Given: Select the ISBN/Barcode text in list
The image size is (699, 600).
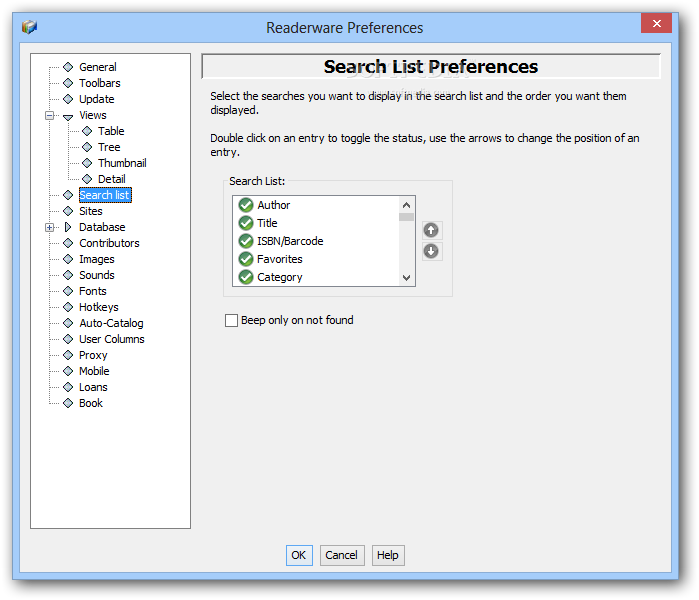Looking at the screenshot, I should [x=290, y=241].
